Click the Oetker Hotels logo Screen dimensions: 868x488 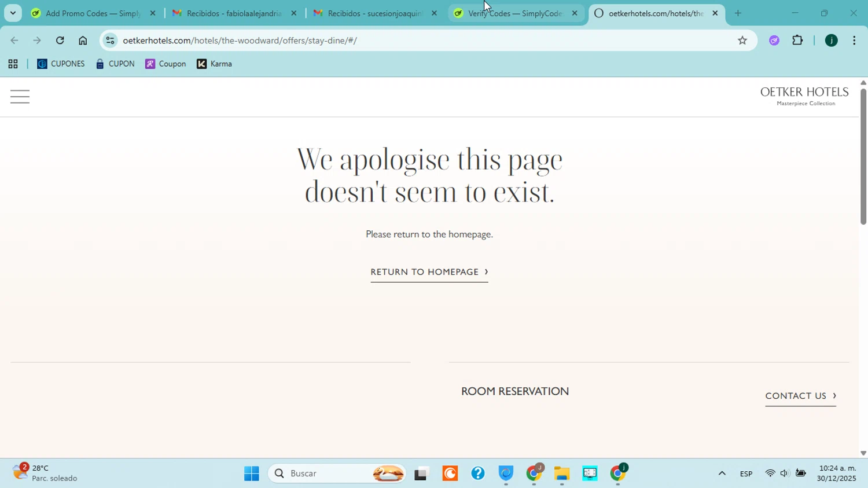click(804, 96)
